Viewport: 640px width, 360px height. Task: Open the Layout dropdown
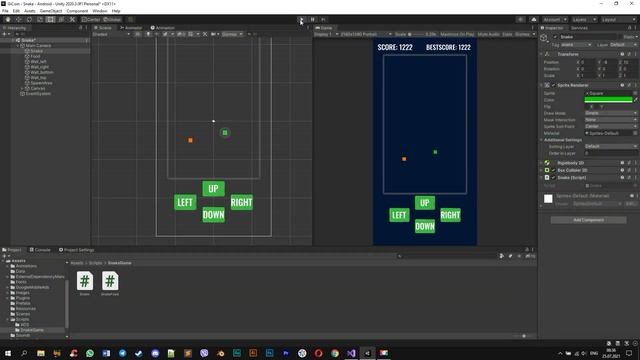point(618,20)
